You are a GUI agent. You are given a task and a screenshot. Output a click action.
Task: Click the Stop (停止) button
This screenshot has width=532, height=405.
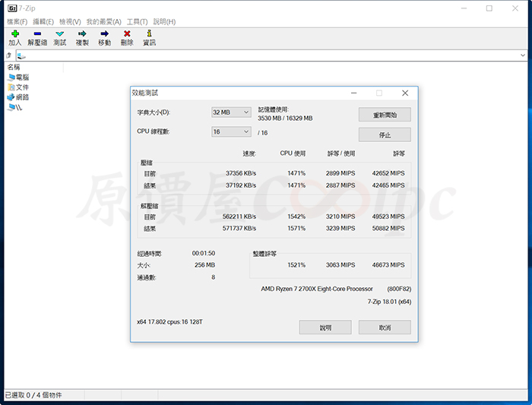point(385,134)
